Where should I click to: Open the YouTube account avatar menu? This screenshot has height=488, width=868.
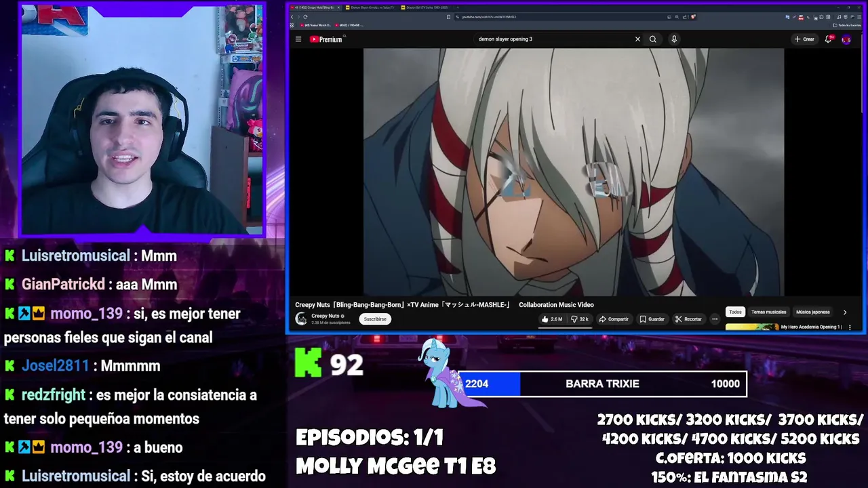tap(846, 39)
